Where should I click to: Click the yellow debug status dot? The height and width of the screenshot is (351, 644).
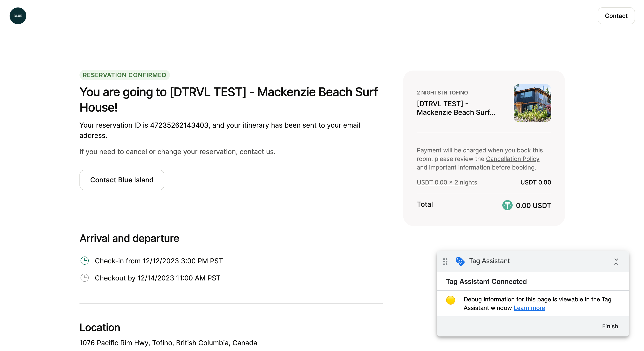click(450, 300)
